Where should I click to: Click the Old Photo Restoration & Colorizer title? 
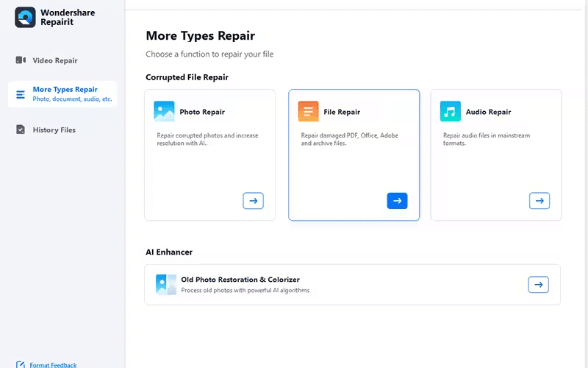[240, 280]
